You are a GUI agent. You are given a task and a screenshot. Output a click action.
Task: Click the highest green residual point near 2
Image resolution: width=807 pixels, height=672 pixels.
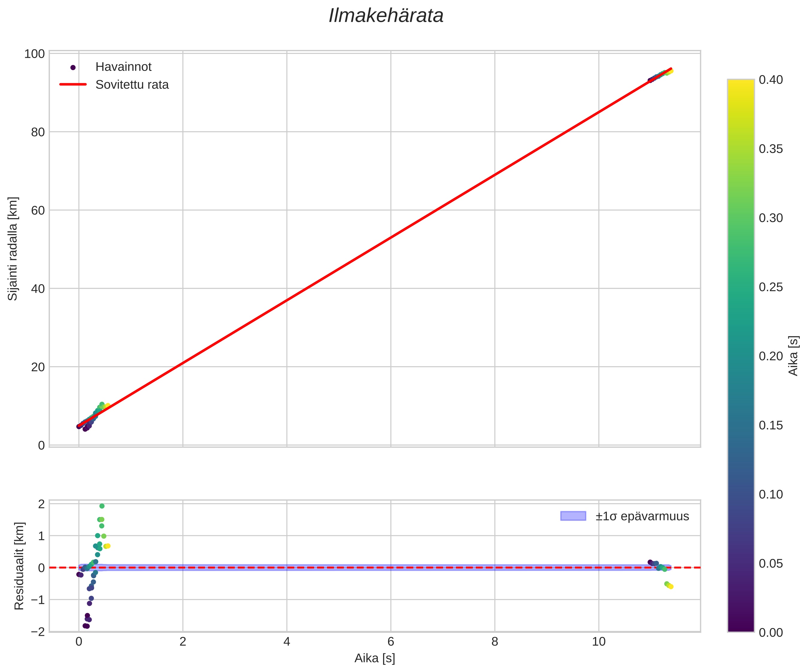click(102, 506)
